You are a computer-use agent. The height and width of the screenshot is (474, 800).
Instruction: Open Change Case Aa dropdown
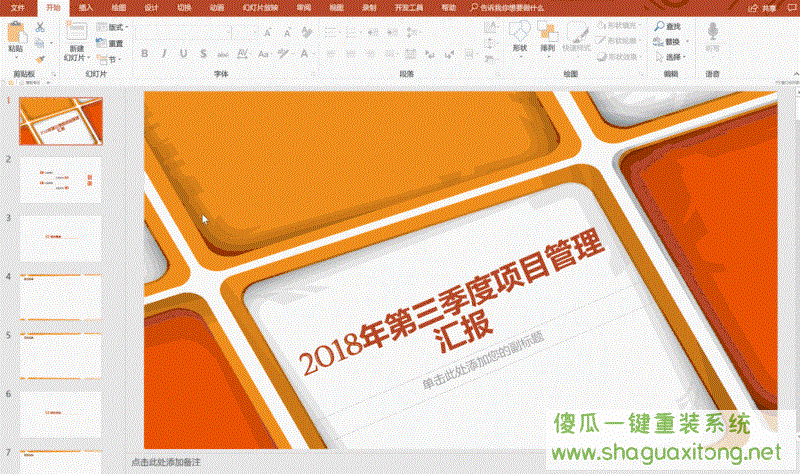263,54
